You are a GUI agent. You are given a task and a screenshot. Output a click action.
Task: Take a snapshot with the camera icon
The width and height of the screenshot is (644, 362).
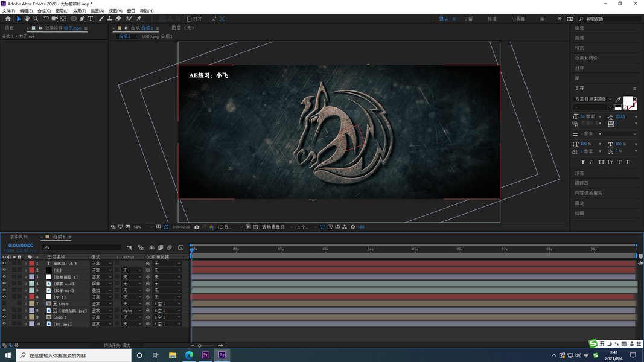(197, 227)
